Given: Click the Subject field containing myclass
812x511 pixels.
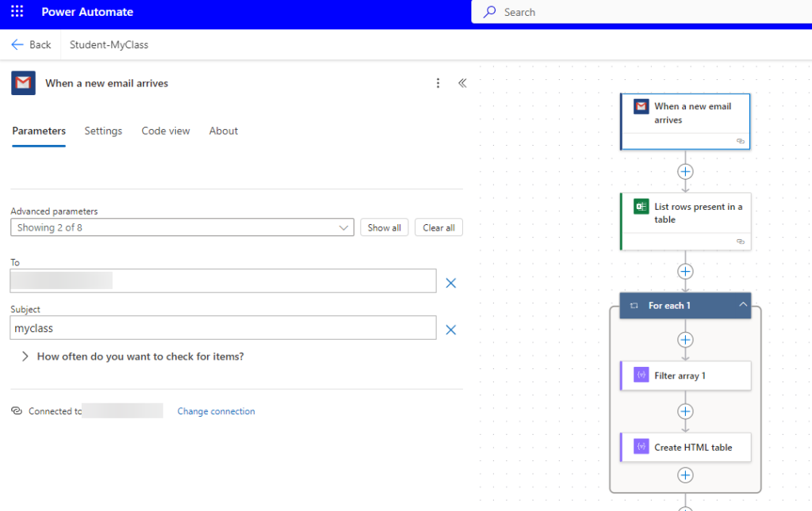Looking at the screenshot, I should click(x=223, y=328).
